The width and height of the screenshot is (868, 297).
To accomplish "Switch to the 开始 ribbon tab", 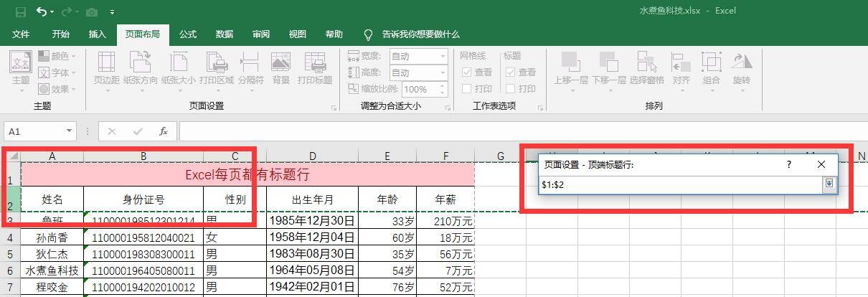I will pos(61,34).
